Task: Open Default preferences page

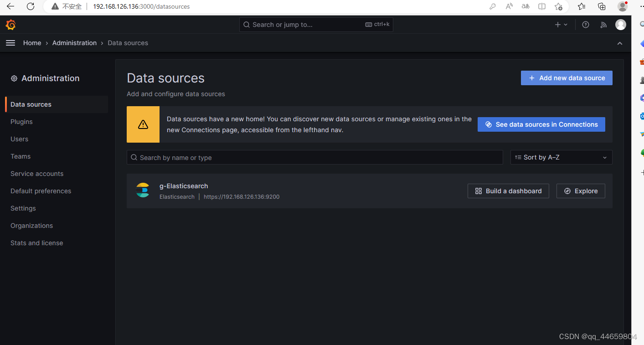Action: pyautogui.click(x=41, y=191)
